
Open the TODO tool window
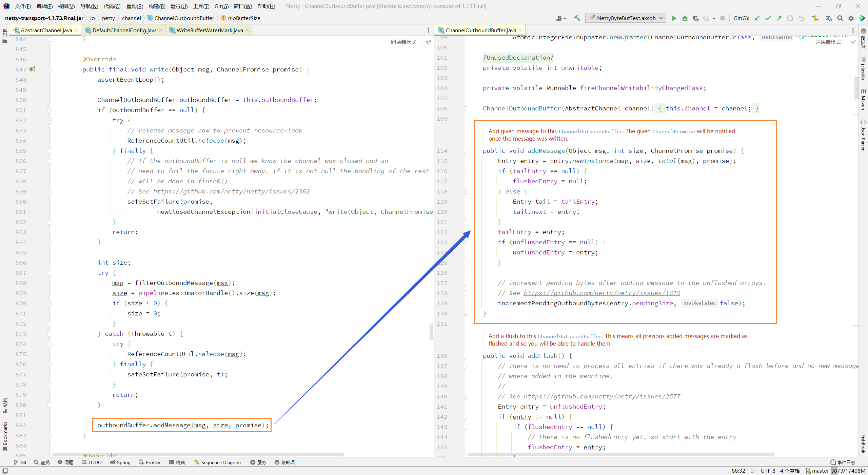(92, 462)
